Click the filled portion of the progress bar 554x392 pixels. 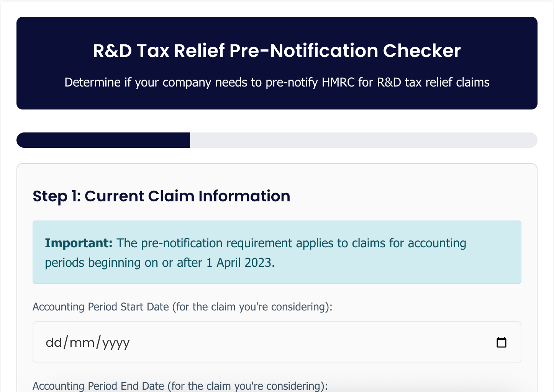[103, 140]
